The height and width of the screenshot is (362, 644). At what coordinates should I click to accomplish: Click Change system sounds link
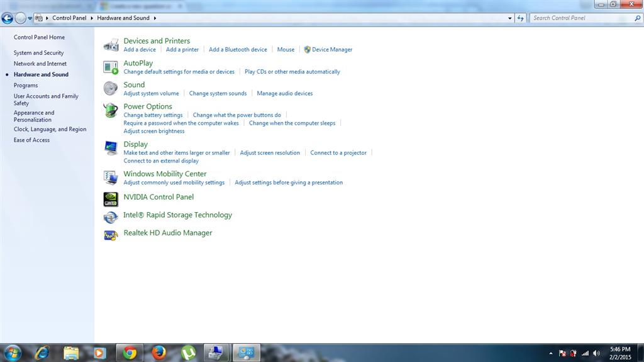[218, 93]
